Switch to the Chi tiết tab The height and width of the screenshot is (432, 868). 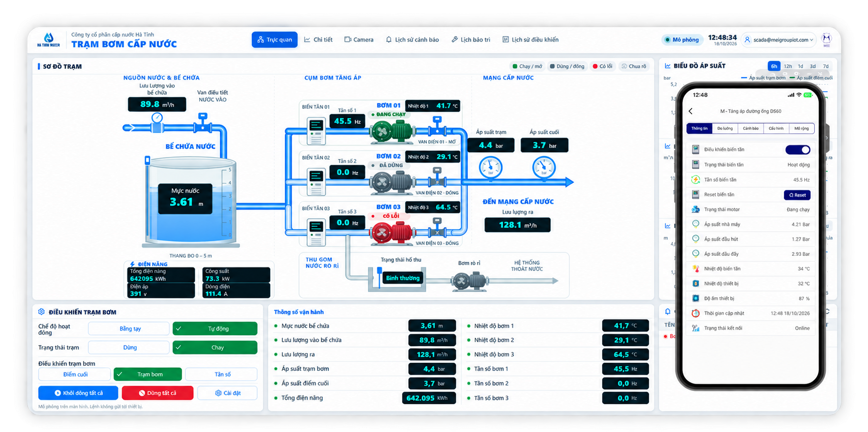point(318,40)
